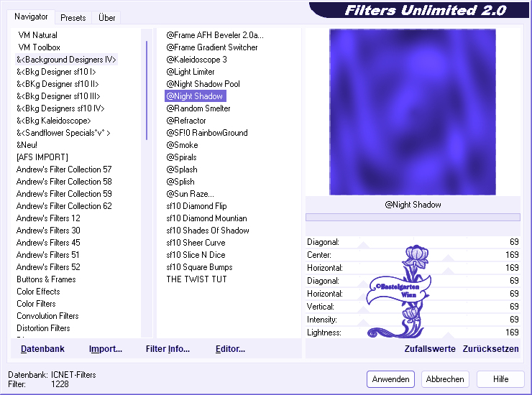Select Andrew's Filters 52
This screenshot has width=532, height=395.
pyautogui.click(x=48, y=267)
